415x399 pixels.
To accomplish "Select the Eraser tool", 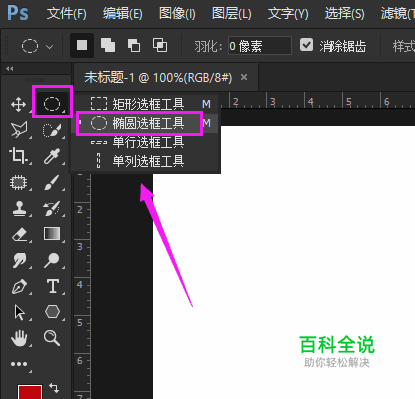I will point(19,234).
